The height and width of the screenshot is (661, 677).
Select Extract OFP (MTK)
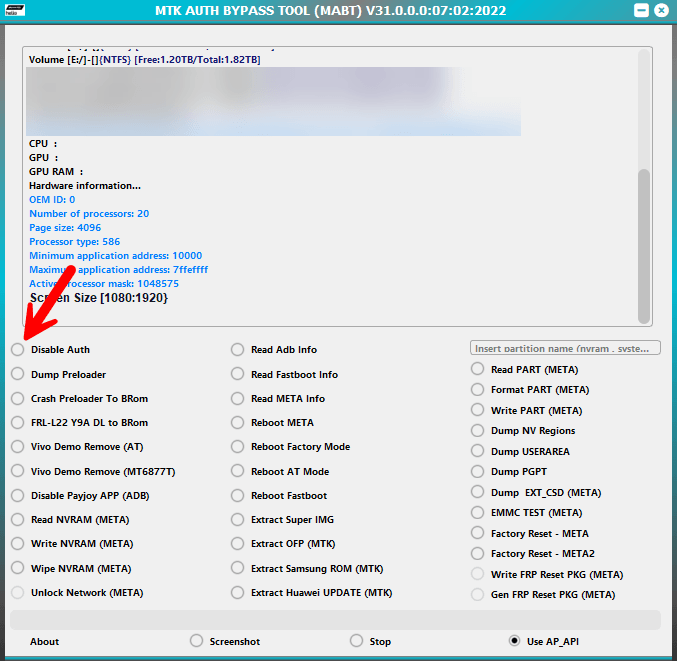[237, 544]
